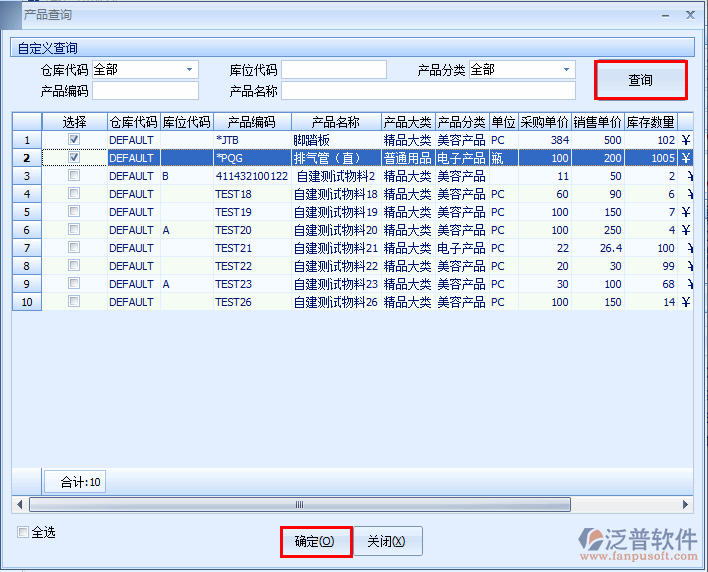Select row number 10 header

[x=27, y=302]
